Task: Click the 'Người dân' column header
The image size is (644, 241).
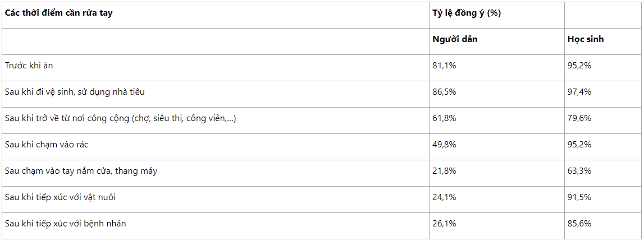Action: point(455,39)
